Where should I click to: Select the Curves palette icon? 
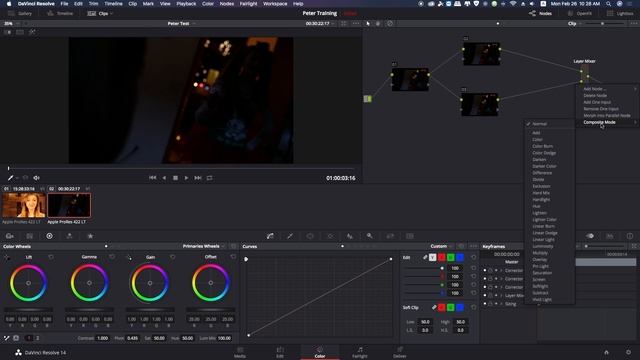pyautogui.click(x=270, y=236)
